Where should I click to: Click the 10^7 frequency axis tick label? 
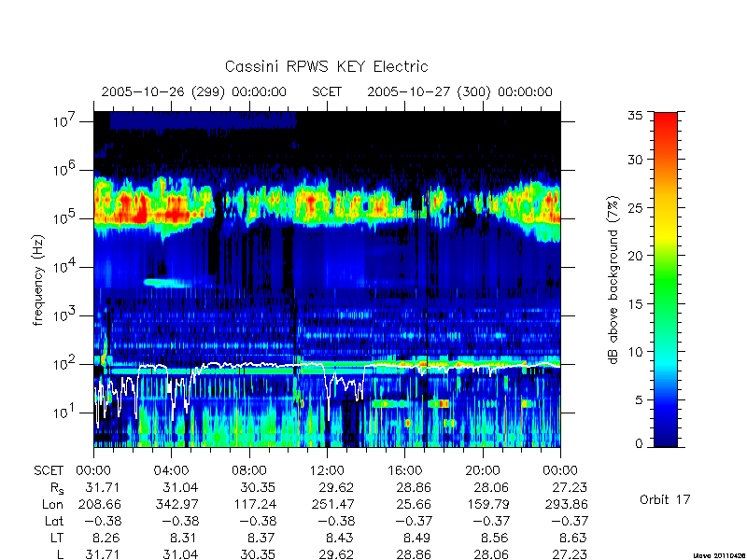[x=65, y=120]
